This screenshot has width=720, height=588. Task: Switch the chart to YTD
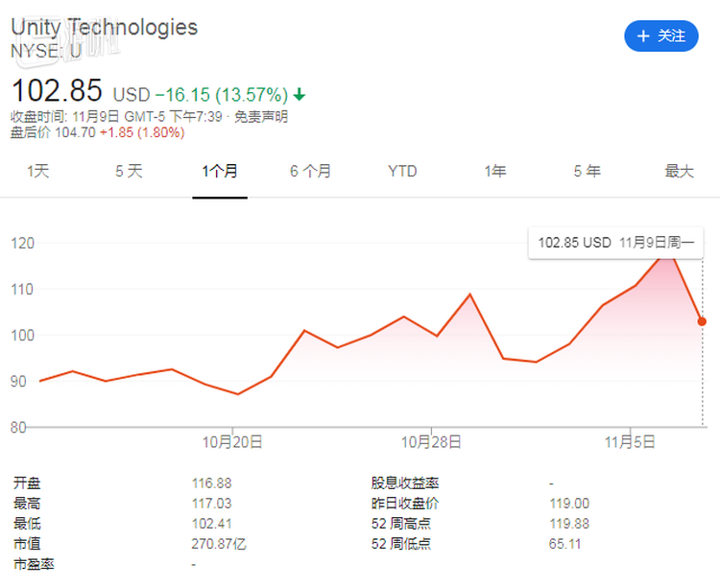(402, 171)
